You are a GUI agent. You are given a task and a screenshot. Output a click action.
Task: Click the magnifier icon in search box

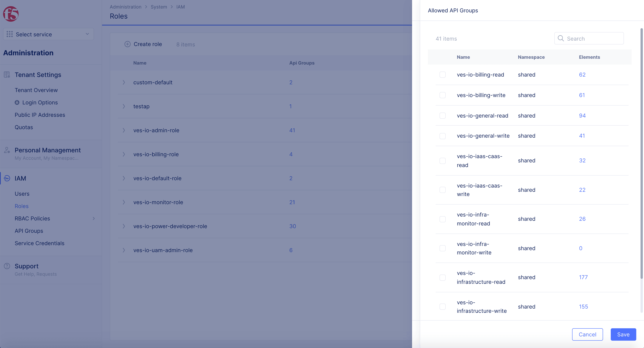coord(561,38)
